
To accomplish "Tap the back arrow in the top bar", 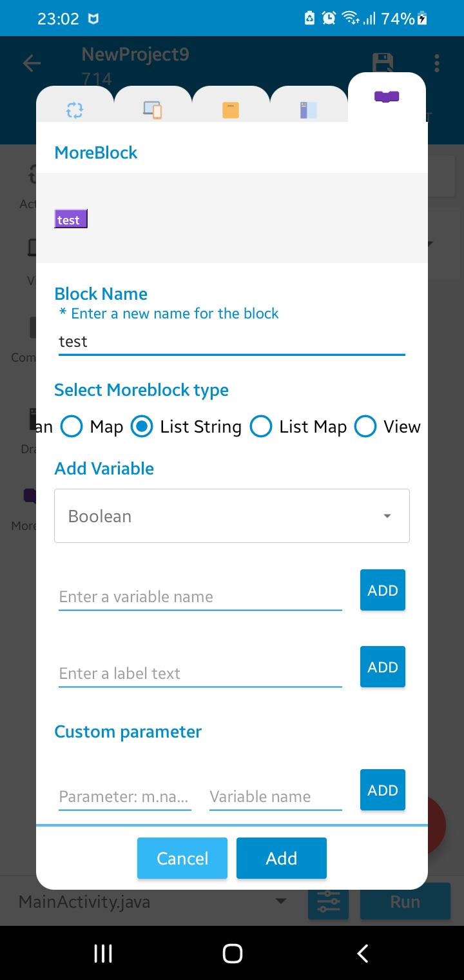I will pos(30,63).
